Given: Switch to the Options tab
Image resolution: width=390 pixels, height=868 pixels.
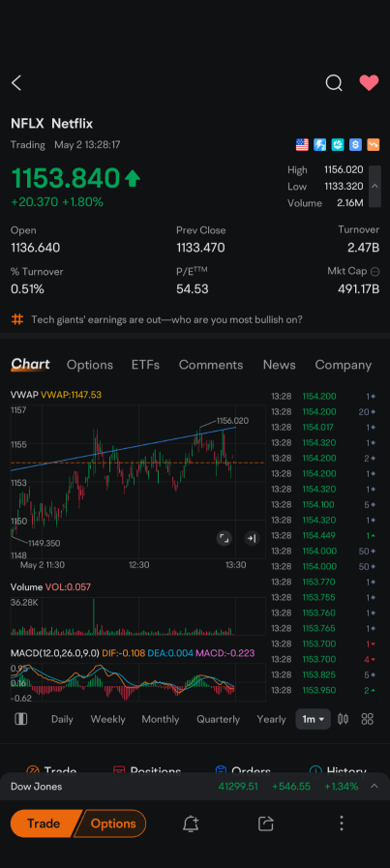Looking at the screenshot, I should [x=90, y=365].
